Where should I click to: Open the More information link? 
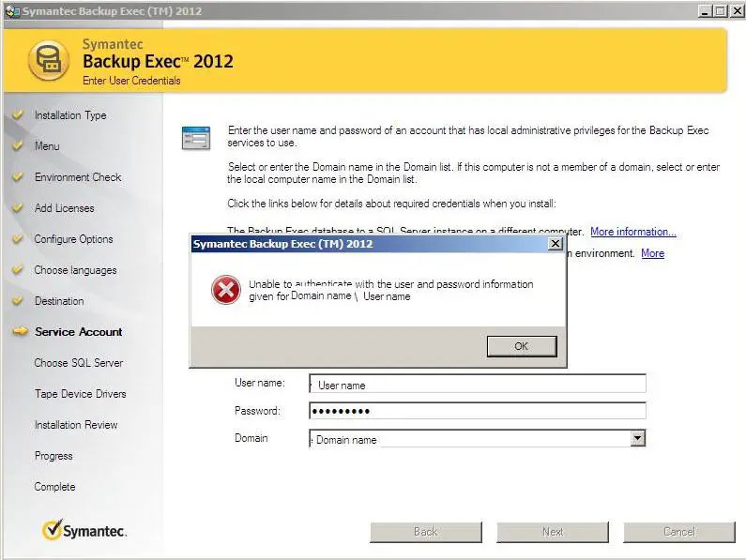(633, 232)
